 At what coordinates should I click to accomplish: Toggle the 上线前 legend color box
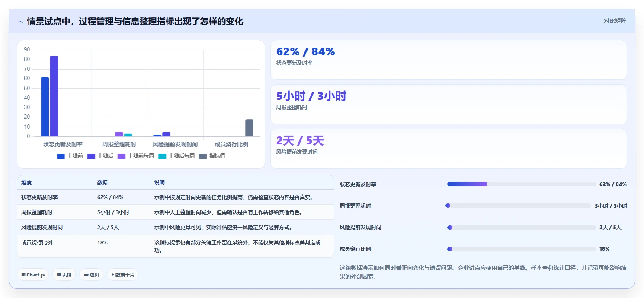(x=61, y=156)
